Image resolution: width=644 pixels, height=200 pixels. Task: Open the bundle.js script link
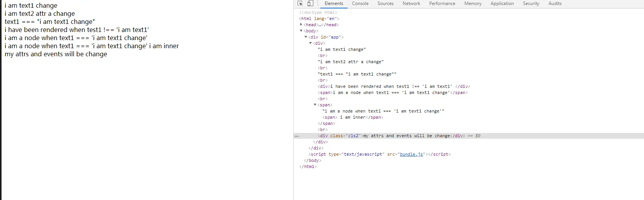tap(411, 154)
